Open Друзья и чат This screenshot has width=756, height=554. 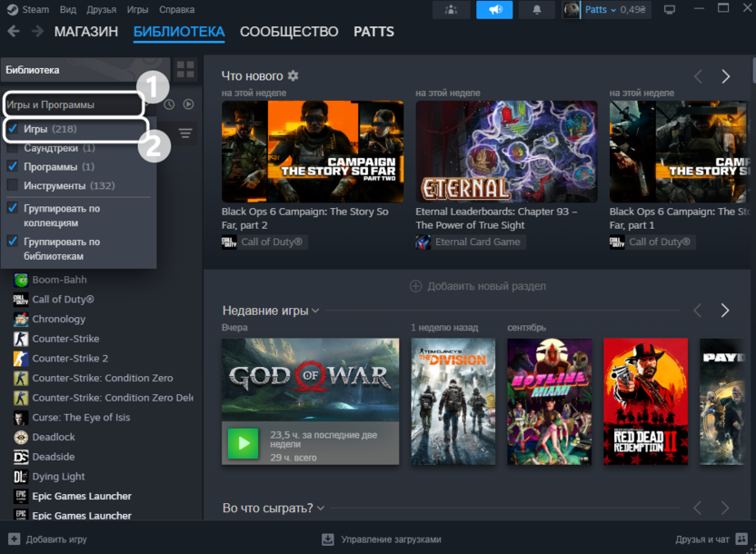click(711, 539)
